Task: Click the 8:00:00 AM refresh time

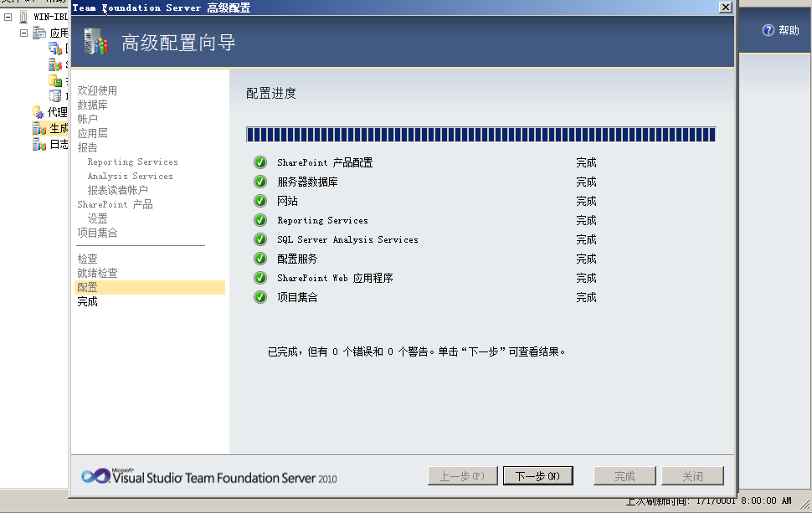Action: click(766, 501)
